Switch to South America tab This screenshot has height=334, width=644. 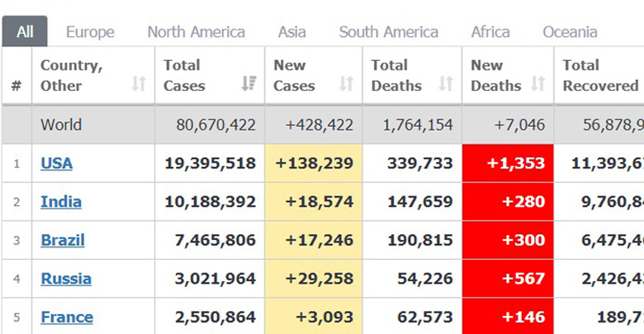(x=388, y=32)
